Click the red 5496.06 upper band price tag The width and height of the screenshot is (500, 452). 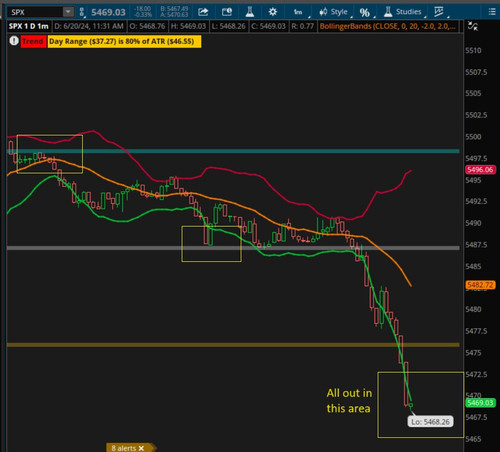pyautogui.click(x=480, y=170)
